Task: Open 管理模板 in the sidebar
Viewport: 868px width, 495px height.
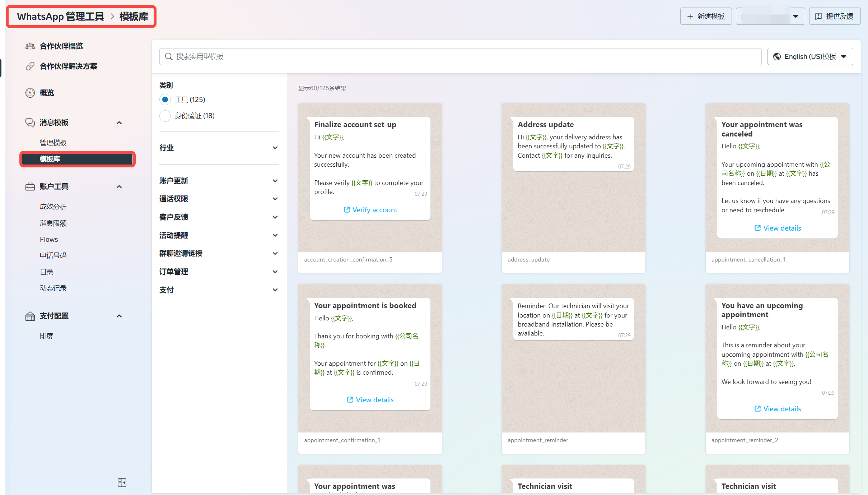Action: 53,143
